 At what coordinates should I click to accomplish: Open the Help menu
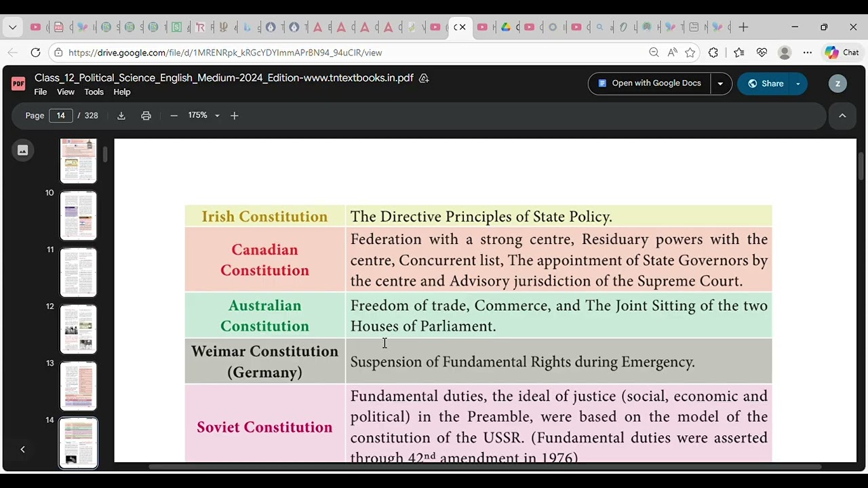pos(122,92)
